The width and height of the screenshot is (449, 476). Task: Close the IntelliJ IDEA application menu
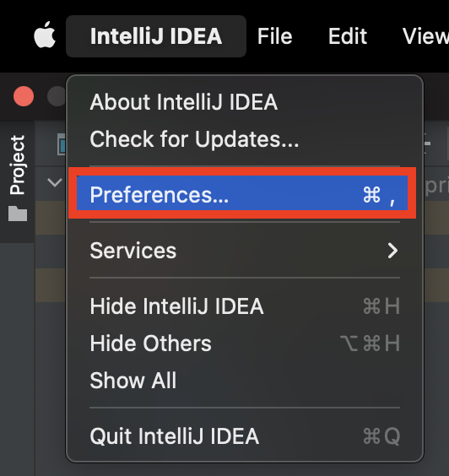[x=156, y=36]
